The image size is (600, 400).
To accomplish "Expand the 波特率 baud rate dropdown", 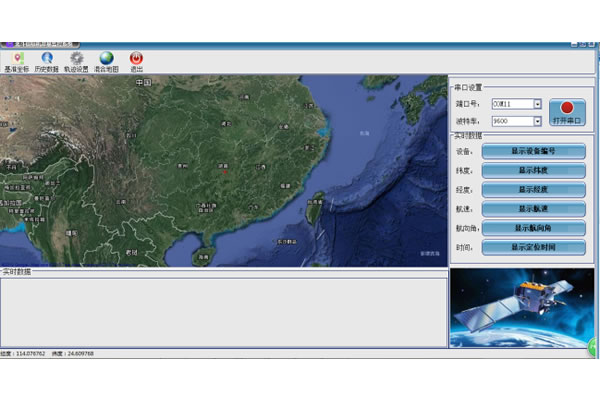I will 537,121.
